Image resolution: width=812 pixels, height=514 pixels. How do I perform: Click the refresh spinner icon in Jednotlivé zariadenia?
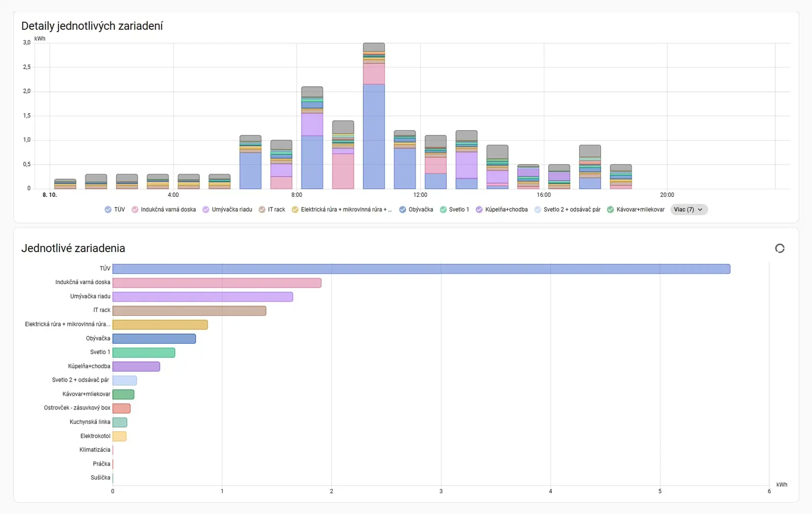(780, 248)
